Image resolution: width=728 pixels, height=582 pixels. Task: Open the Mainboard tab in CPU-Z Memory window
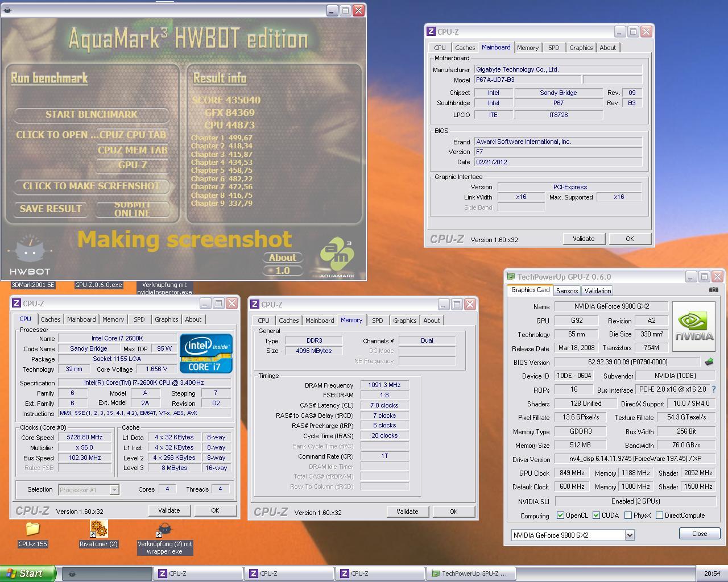click(x=320, y=321)
